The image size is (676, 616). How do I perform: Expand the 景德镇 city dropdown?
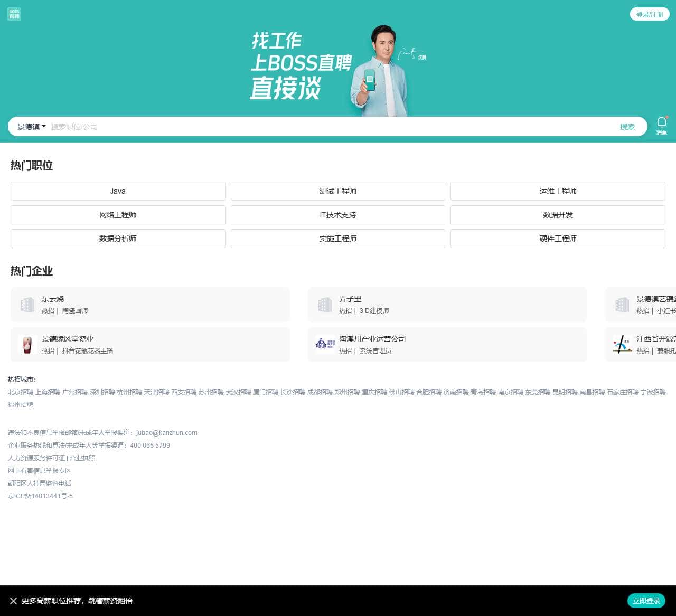click(32, 127)
